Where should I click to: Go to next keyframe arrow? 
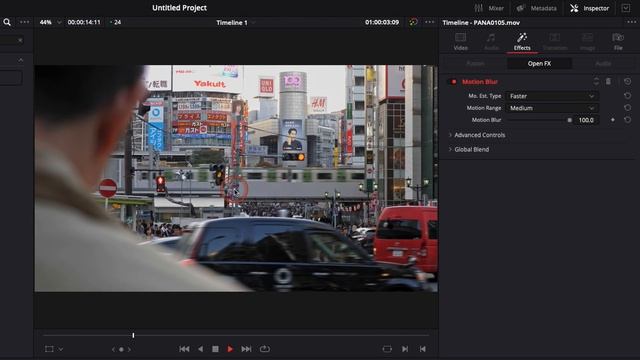pos(129,349)
